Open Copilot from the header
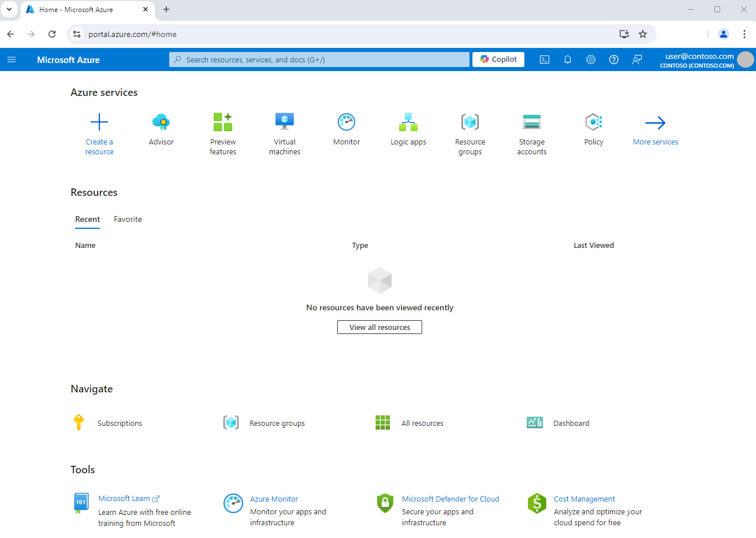Viewport: 756px width, 538px height. [x=498, y=60]
